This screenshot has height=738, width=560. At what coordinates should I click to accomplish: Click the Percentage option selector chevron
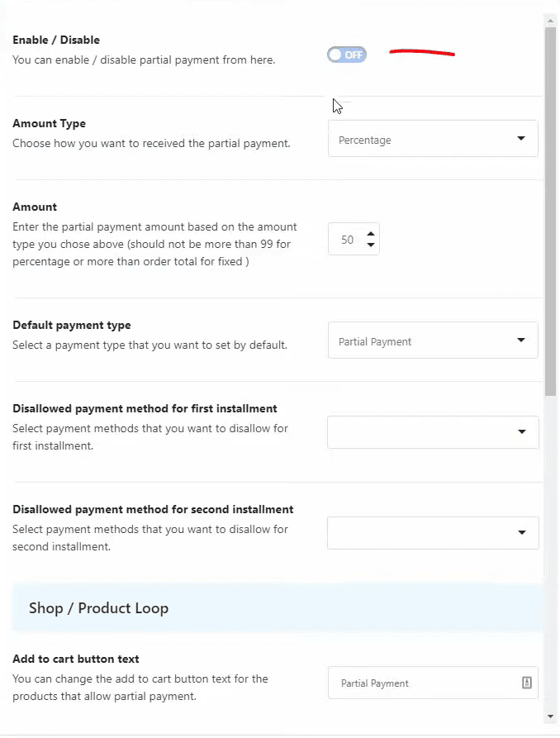tap(521, 138)
